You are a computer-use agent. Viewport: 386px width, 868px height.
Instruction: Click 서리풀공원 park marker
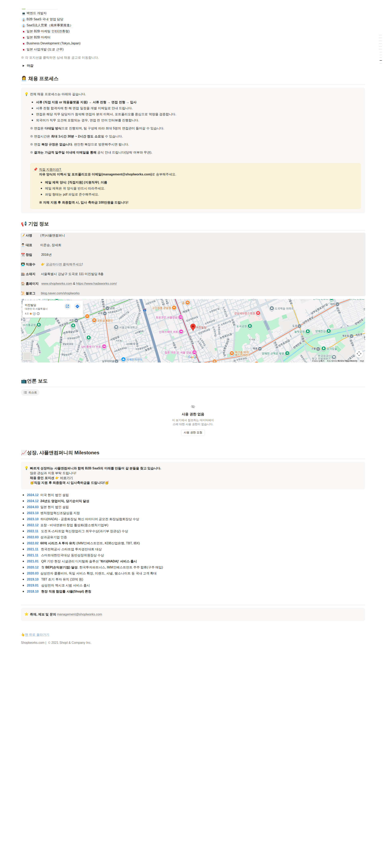click(39, 325)
